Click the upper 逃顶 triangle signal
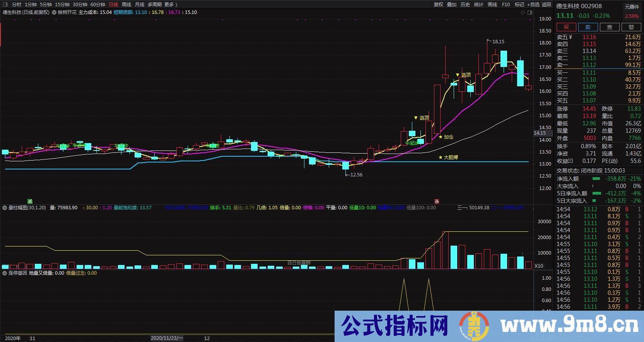Image resolution: width=644 pixels, height=342 pixels. (463, 75)
